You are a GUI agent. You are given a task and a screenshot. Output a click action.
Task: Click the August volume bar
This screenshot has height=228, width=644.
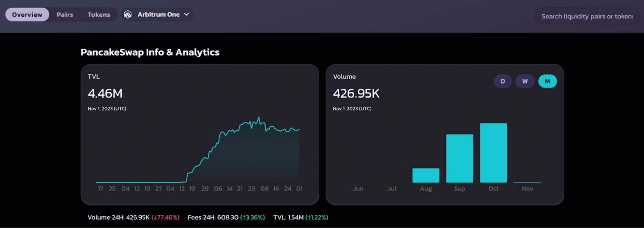[x=426, y=175]
